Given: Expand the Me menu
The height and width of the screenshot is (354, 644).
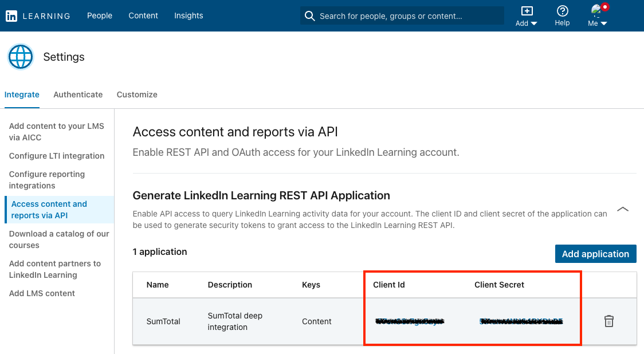Looking at the screenshot, I should coord(598,23).
